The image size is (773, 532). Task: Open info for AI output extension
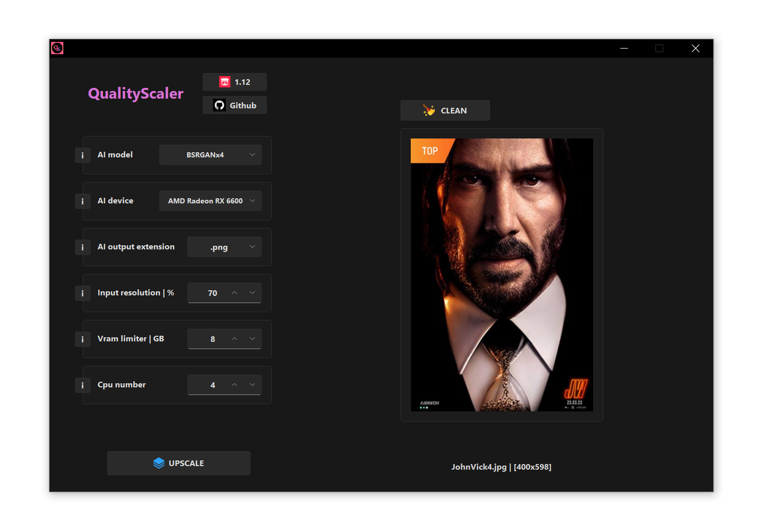(82, 247)
